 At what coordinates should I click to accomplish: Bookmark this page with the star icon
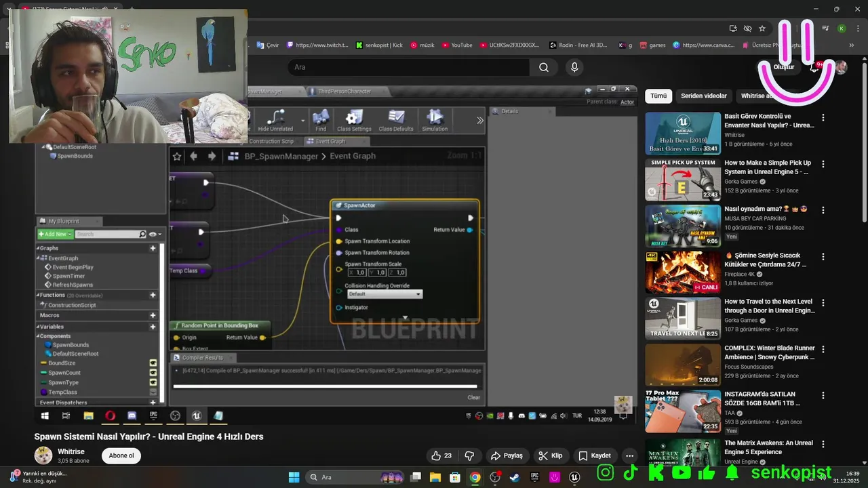[x=762, y=28]
